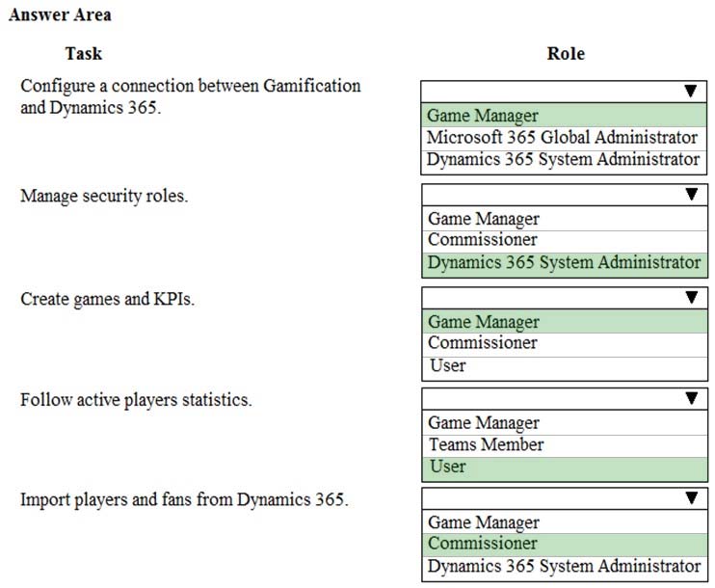
Task: Click the Task column header
Action: tap(84, 53)
